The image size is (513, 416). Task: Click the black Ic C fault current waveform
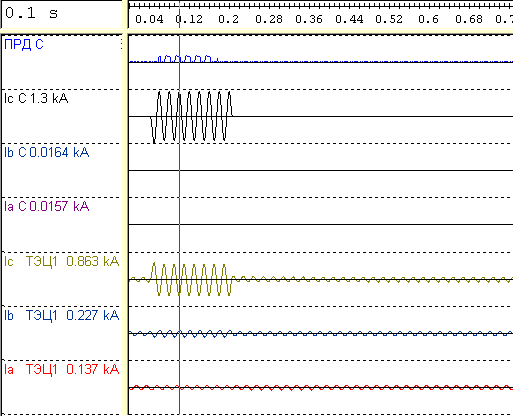click(192, 117)
